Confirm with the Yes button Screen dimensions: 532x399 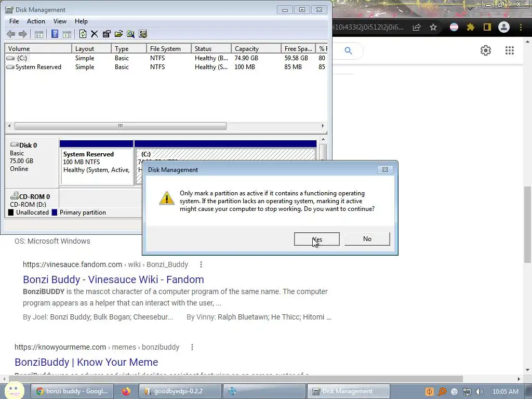[x=316, y=239]
